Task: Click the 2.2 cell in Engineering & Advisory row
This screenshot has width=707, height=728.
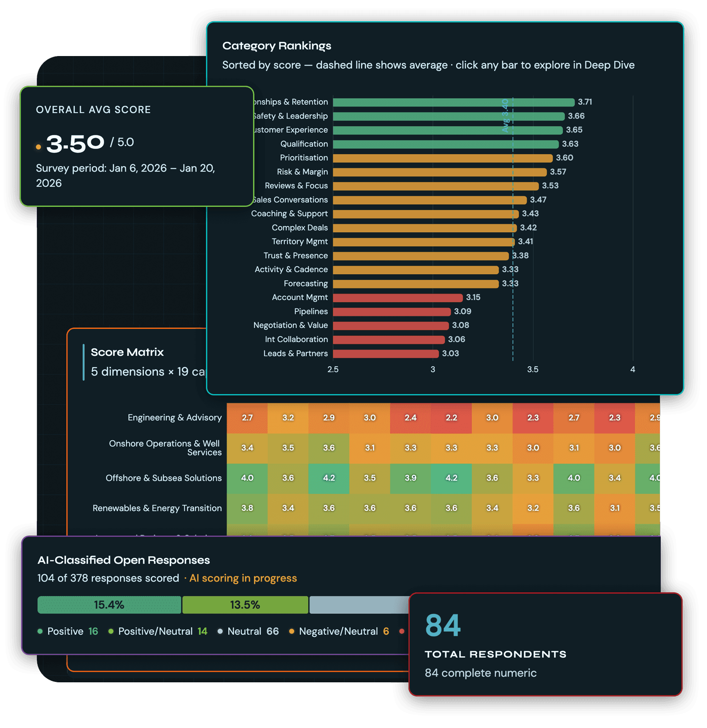Action: tap(452, 418)
